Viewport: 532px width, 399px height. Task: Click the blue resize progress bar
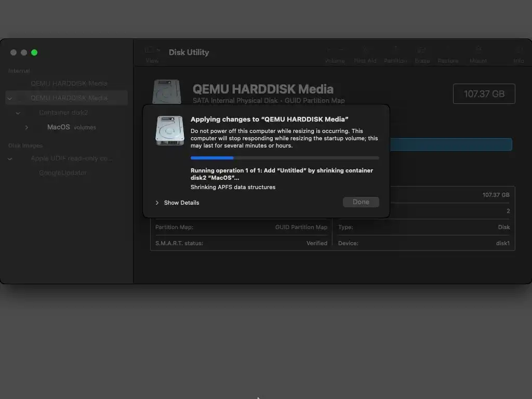(284, 158)
